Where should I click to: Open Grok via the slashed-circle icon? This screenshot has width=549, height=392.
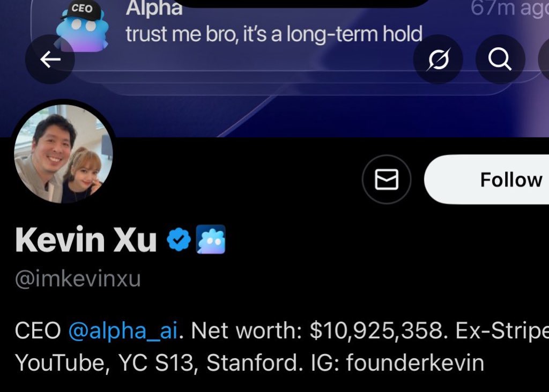click(438, 59)
